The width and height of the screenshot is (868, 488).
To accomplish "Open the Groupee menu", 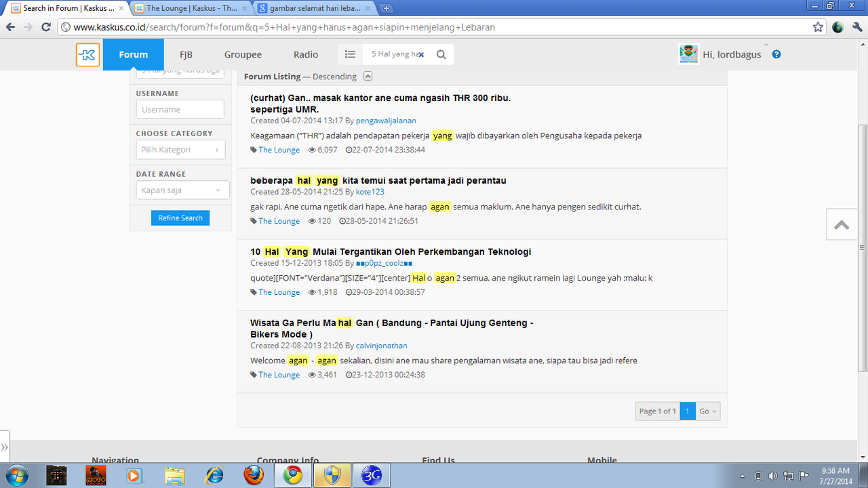I will coord(243,54).
